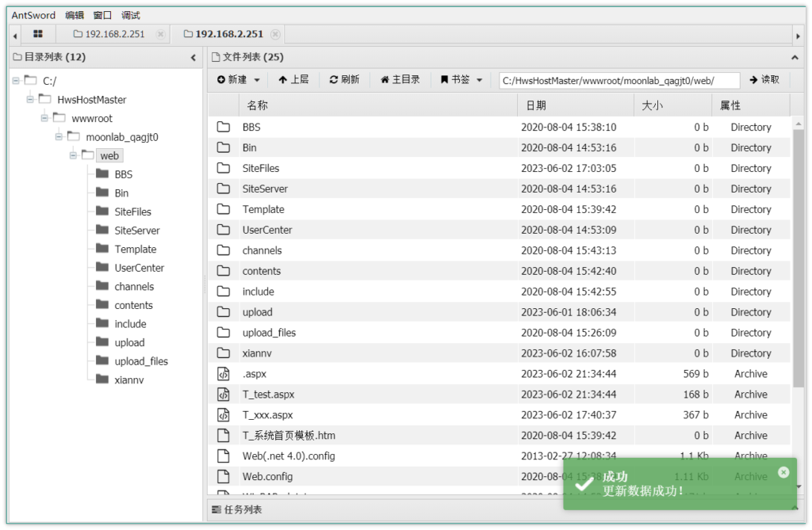Collapse the moonlab_qagjt0 tree node

tap(59, 136)
